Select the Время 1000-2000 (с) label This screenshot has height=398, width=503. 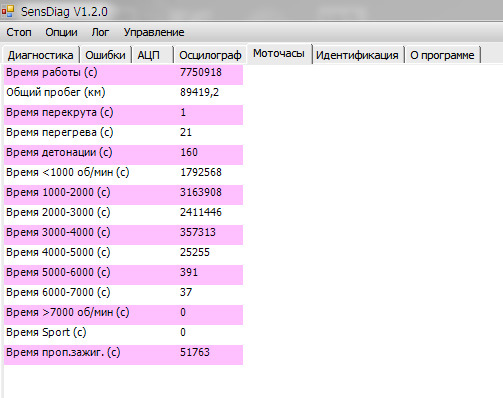point(58,193)
